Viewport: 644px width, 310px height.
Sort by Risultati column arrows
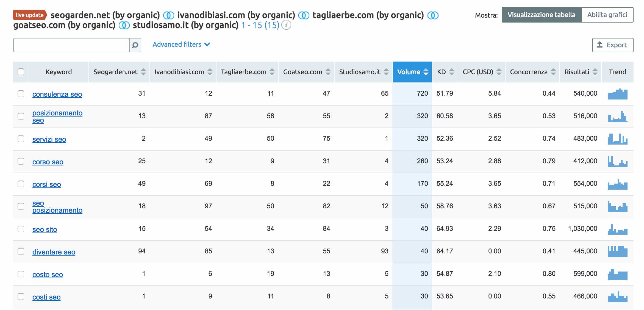[x=595, y=72]
